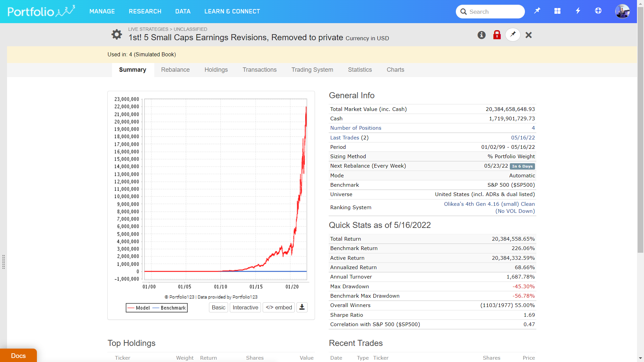Click the info icon beside the lock
This screenshot has height=362, width=644.
(x=481, y=35)
